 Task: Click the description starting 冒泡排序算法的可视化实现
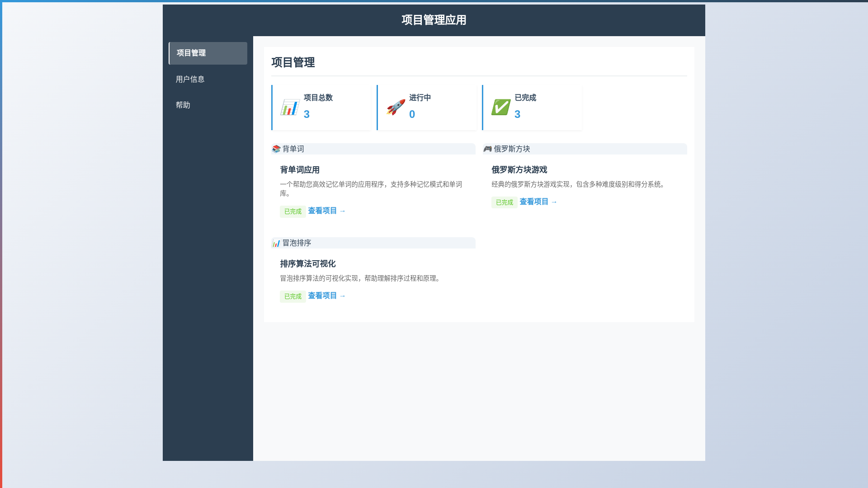(x=361, y=278)
